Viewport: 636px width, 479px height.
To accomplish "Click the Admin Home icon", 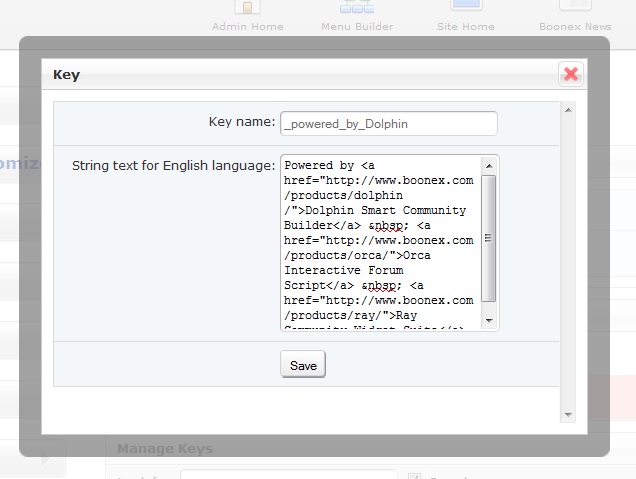I will coord(247,6).
